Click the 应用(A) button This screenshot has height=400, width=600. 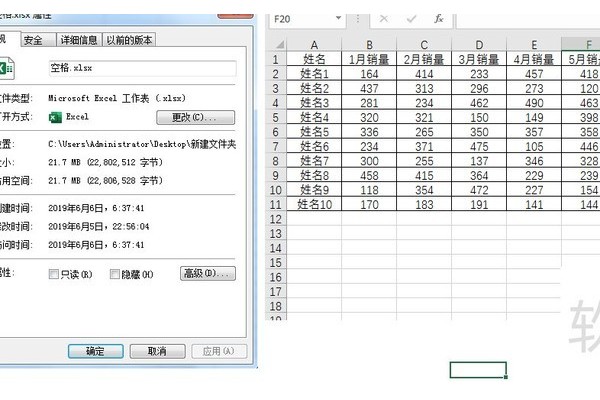click(x=219, y=351)
